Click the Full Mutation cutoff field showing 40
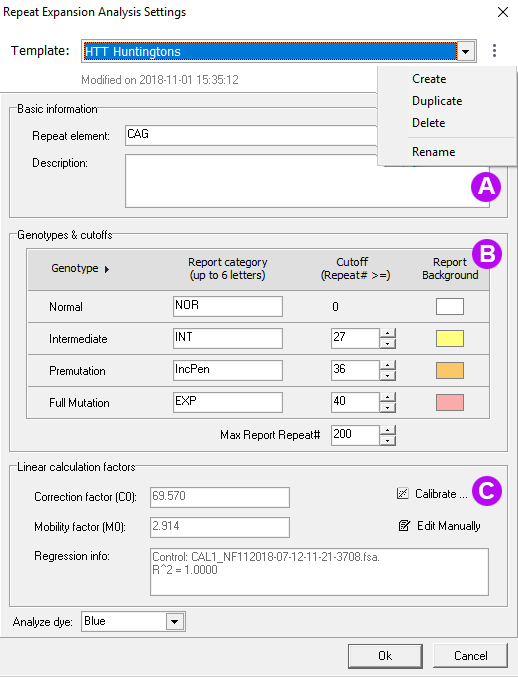Screen dimensions: 518x677 [x=355, y=402]
